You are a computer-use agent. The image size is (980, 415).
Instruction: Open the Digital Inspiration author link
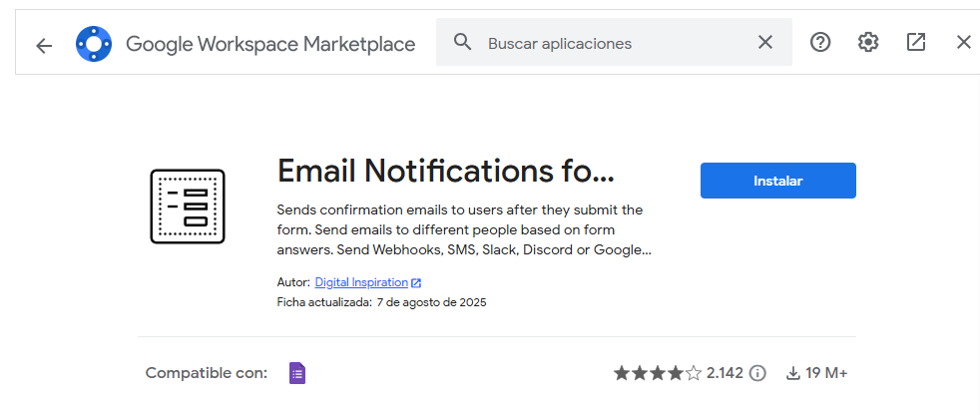pos(361,282)
